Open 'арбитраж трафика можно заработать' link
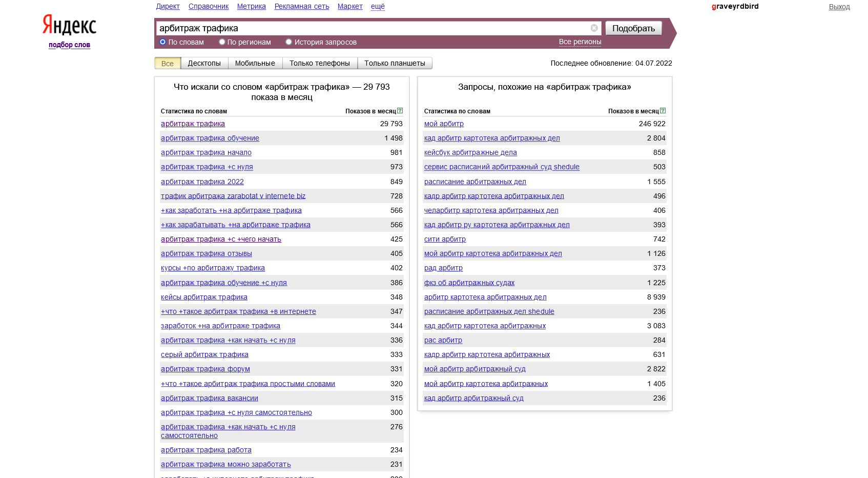The height and width of the screenshot is (478, 868). pyautogui.click(x=226, y=464)
